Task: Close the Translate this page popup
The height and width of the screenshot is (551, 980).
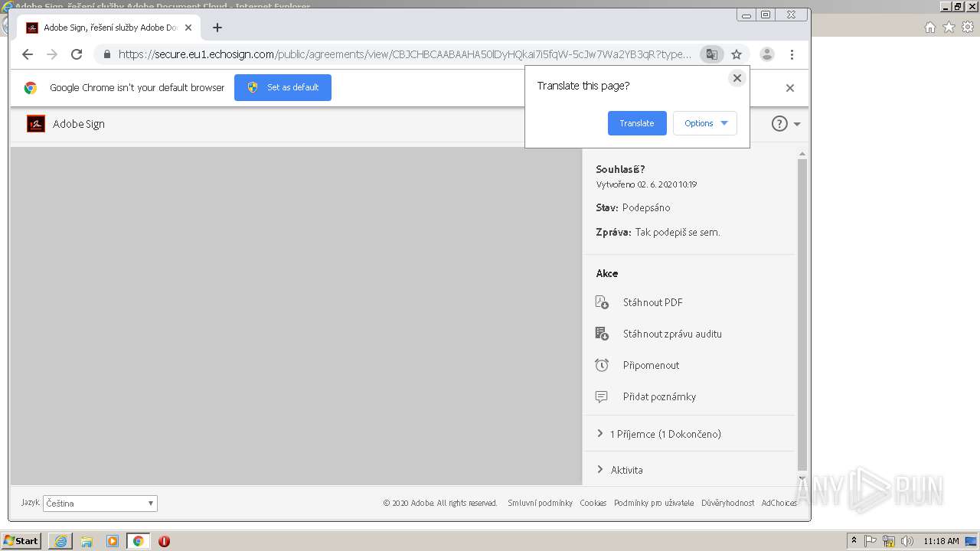Action: click(x=737, y=78)
